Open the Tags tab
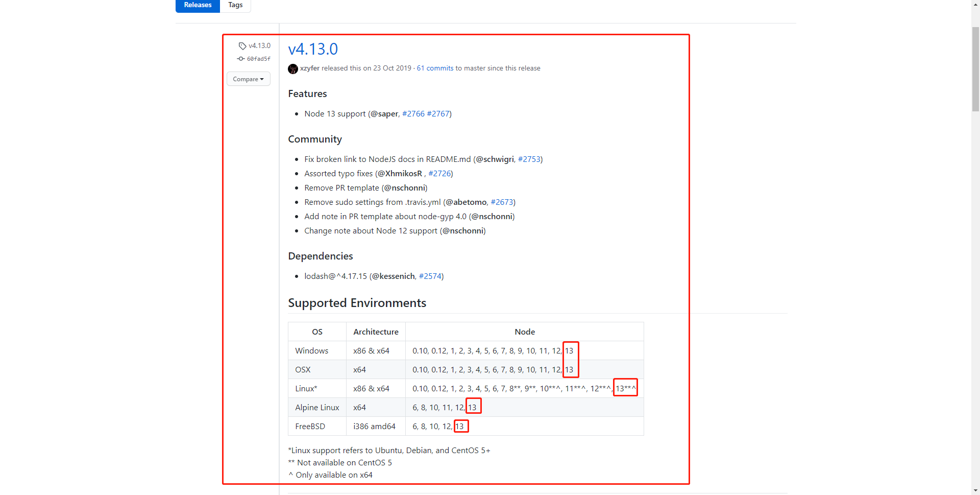This screenshot has height=495, width=980. [235, 5]
